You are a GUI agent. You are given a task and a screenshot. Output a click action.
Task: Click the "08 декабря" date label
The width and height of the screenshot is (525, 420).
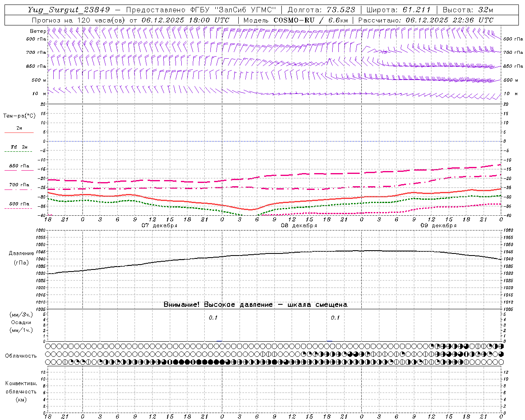(x=299, y=226)
